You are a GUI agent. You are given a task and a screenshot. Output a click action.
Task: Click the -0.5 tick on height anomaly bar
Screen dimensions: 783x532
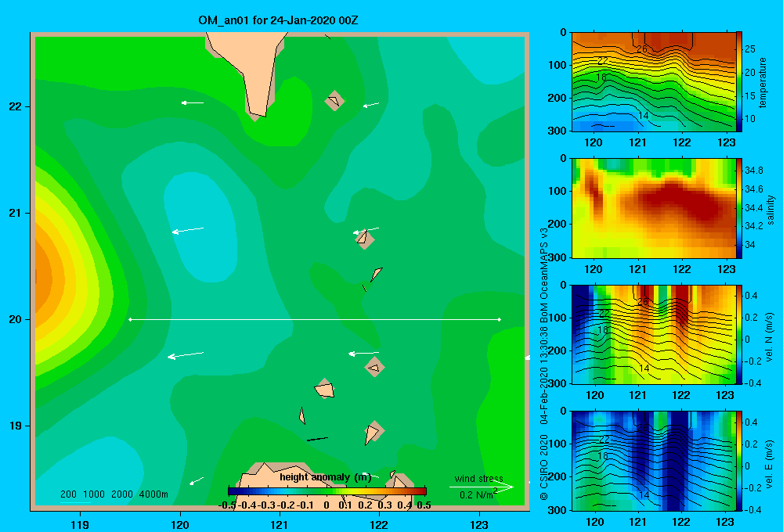[x=227, y=505]
